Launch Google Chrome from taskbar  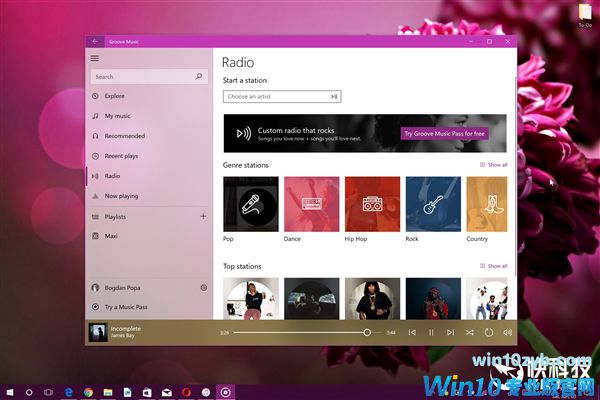88,392
